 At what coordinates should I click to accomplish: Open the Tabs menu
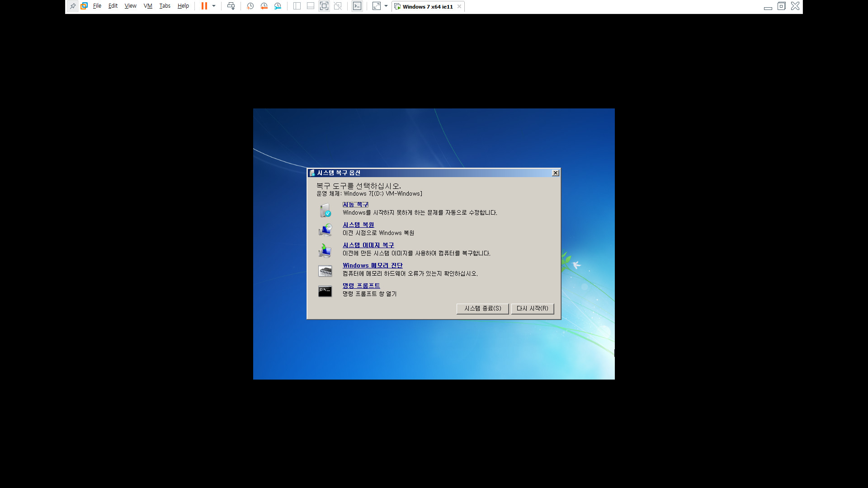coord(165,6)
